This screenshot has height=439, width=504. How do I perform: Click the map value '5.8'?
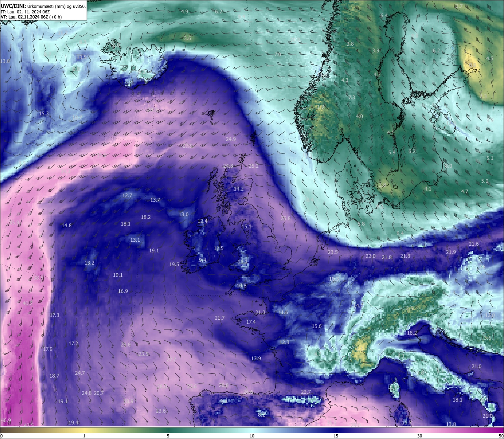coord(361,224)
